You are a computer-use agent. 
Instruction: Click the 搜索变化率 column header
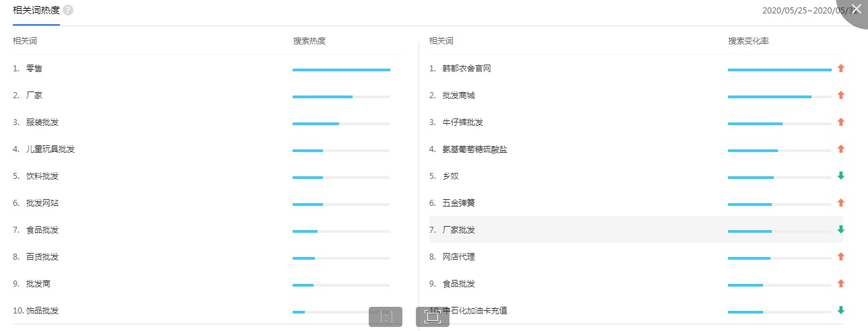coord(748,41)
